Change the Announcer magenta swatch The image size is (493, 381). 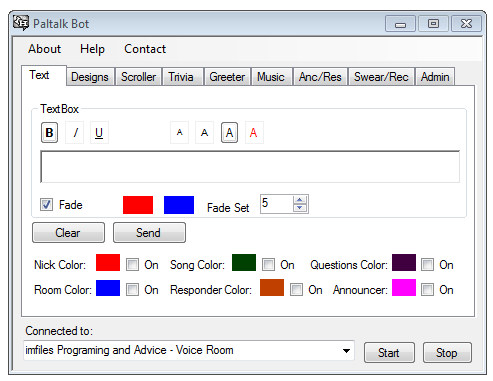coord(404,288)
